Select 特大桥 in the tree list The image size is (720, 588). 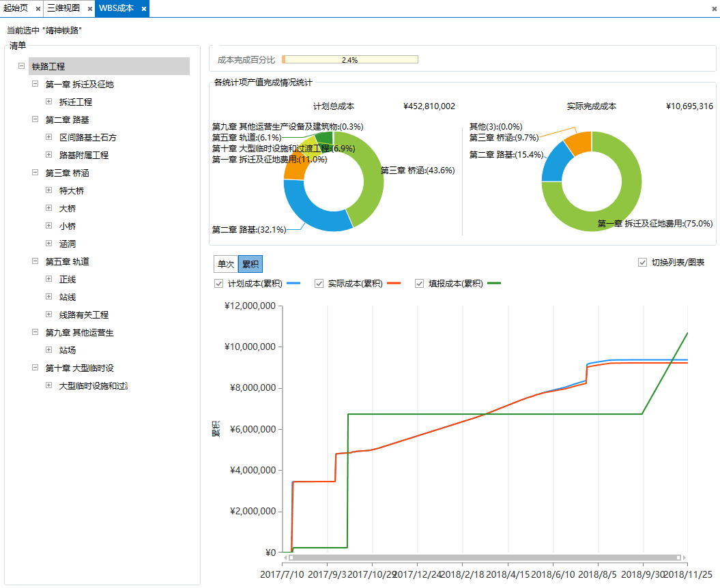[x=72, y=190]
